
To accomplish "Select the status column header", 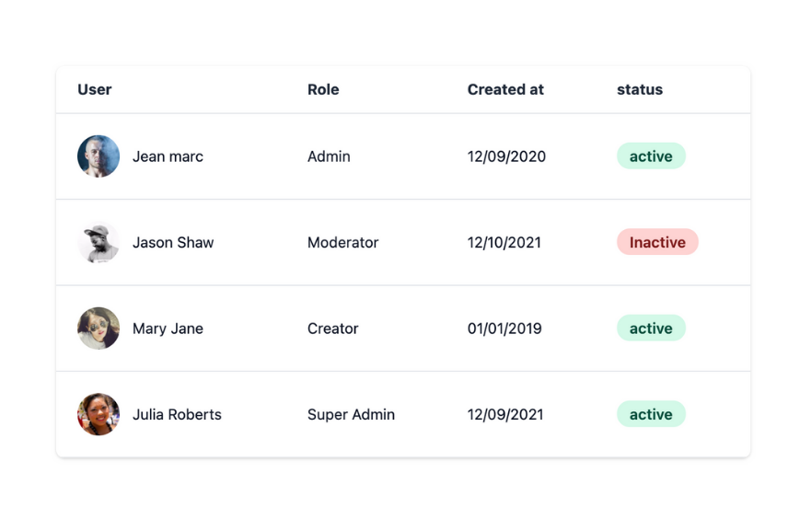I will click(640, 89).
